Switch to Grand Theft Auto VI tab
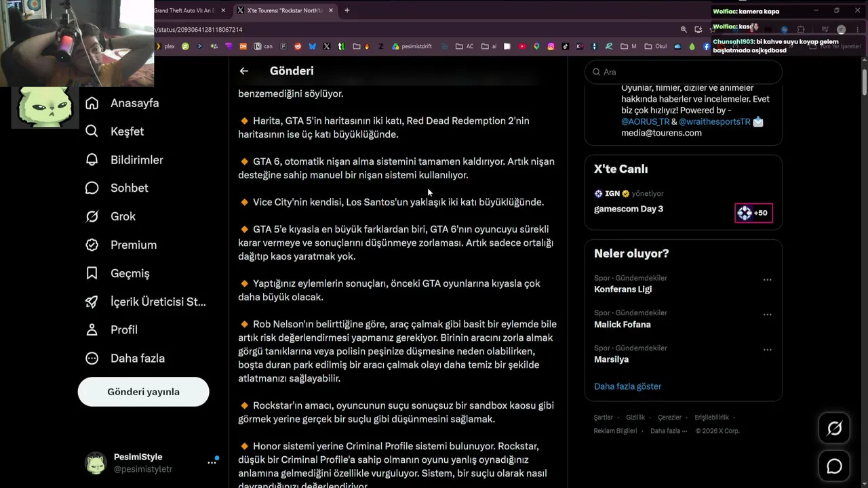Viewport: 868px width, 488px height. pyautogui.click(x=184, y=10)
